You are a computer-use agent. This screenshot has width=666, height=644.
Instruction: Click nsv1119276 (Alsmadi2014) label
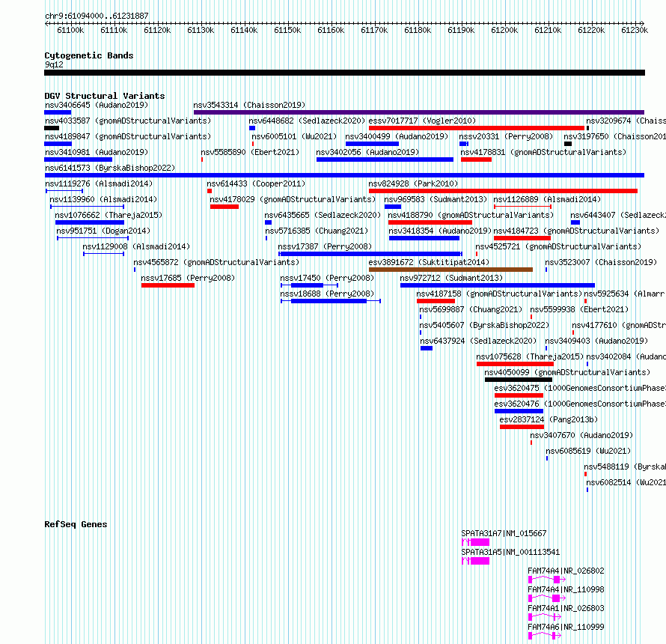pyautogui.click(x=99, y=183)
